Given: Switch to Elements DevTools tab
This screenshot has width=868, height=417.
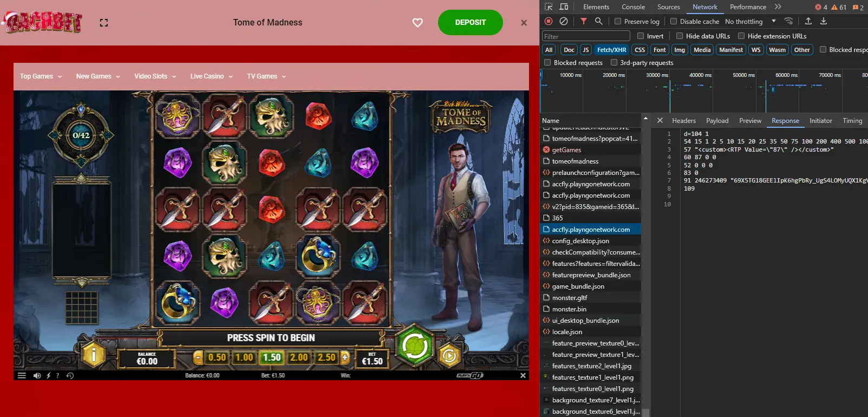Looking at the screenshot, I should pos(596,7).
